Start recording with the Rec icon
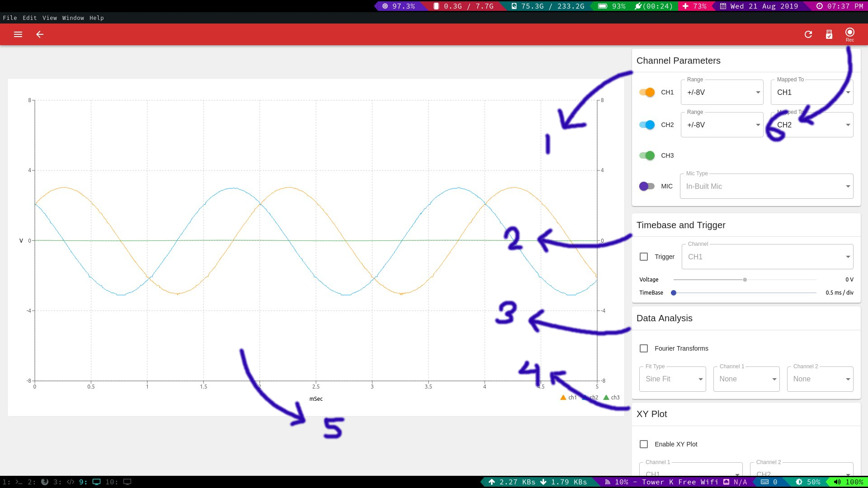The image size is (868, 488). coord(850,34)
